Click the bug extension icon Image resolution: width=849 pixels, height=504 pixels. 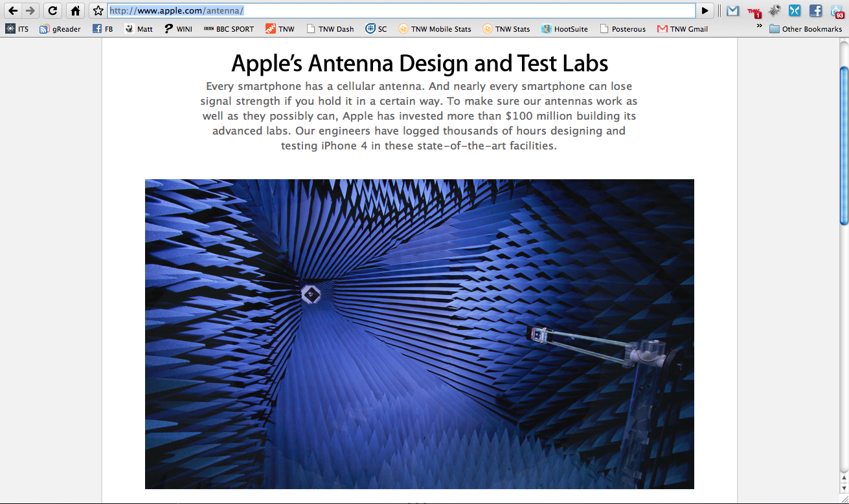point(775,10)
